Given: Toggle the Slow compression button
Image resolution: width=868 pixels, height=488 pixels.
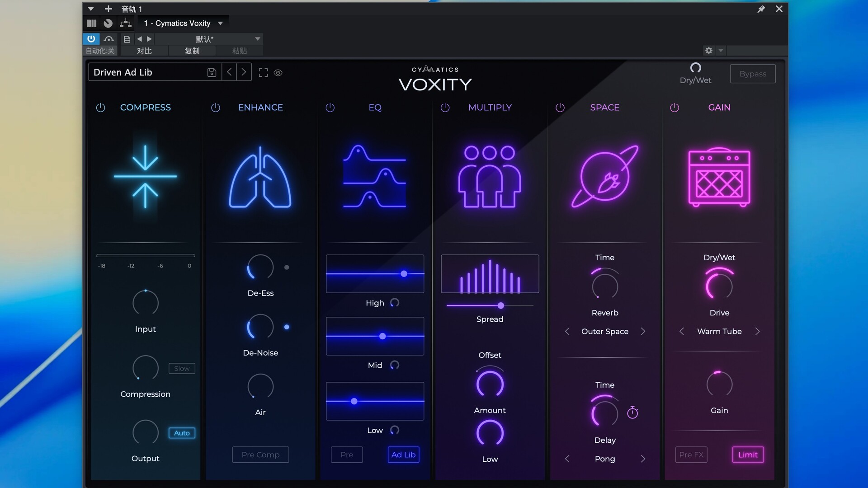Looking at the screenshot, I should pyautogui.click(x=182, y=368).
